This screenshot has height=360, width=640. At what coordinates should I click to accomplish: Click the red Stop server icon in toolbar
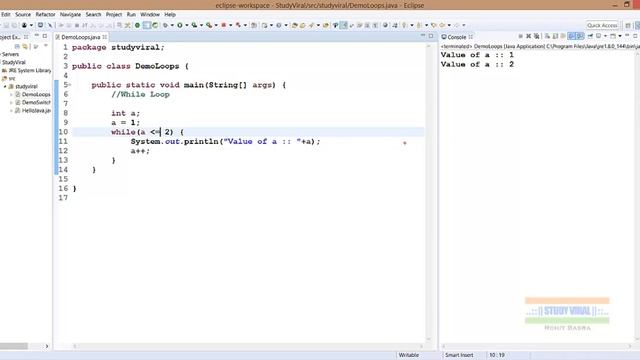click(224, 25)
